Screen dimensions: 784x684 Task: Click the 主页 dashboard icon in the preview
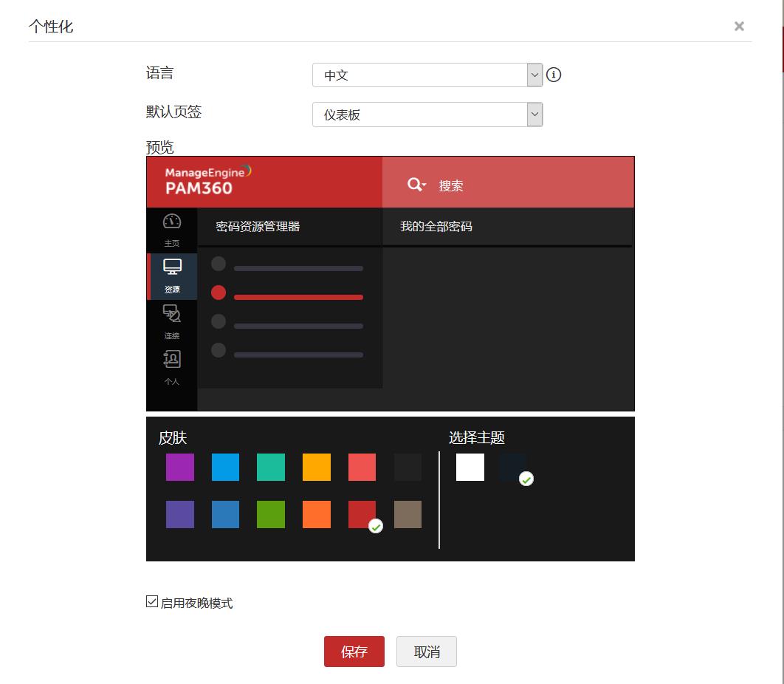[171, 221]
